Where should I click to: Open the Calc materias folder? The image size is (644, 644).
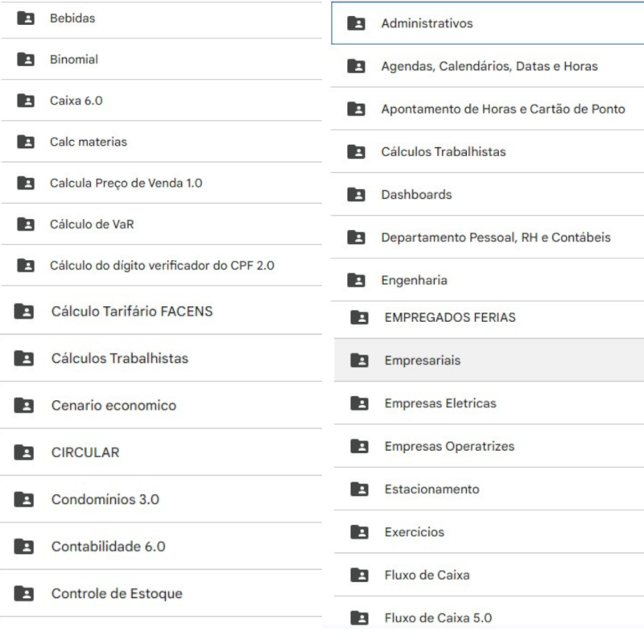[89, 142]
